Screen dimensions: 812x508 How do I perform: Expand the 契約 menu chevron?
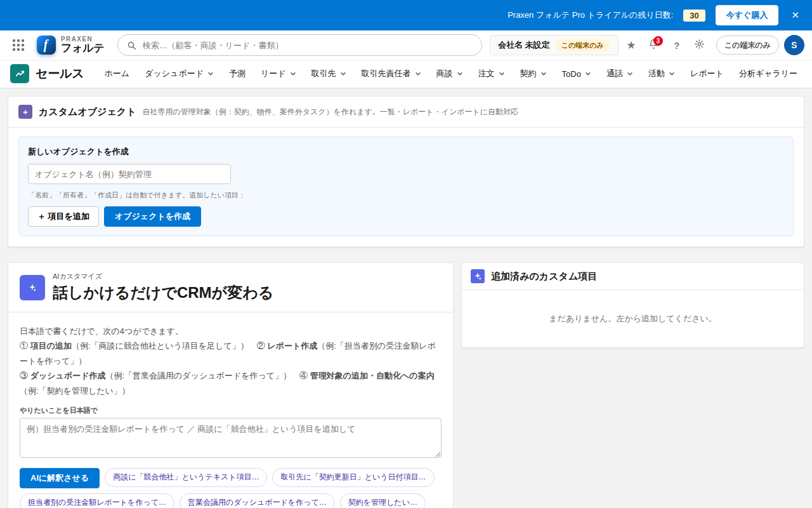click(544, 74)
